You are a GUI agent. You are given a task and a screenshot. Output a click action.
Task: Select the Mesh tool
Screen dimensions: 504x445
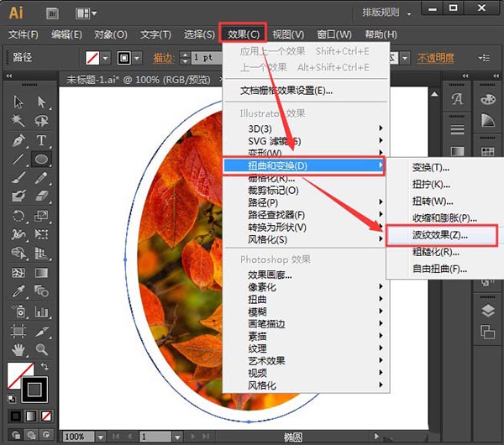pos(18,273)
